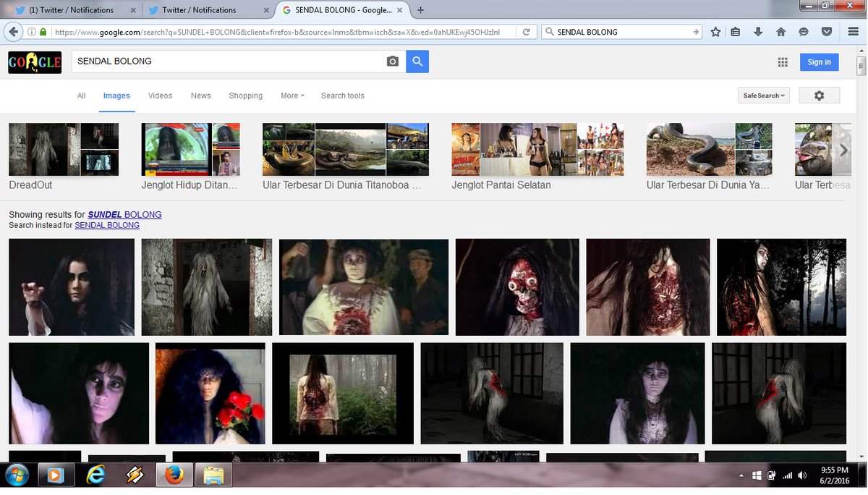This screenshot has height=495, width=868.
Task: Open the Jenglot Pantai Selatan related search
Action: pyautogui.click(x=537, y=156)
